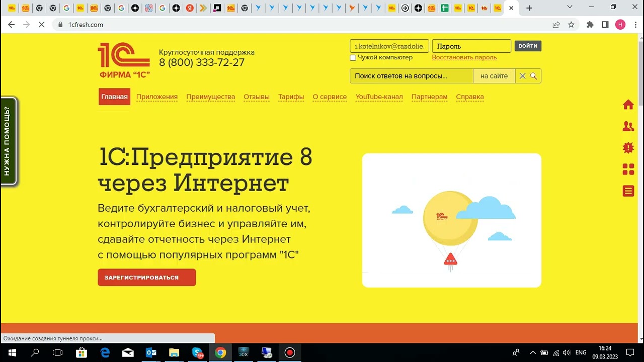
Task: Open Outlook from taskbar
Action: click(151, 352)
